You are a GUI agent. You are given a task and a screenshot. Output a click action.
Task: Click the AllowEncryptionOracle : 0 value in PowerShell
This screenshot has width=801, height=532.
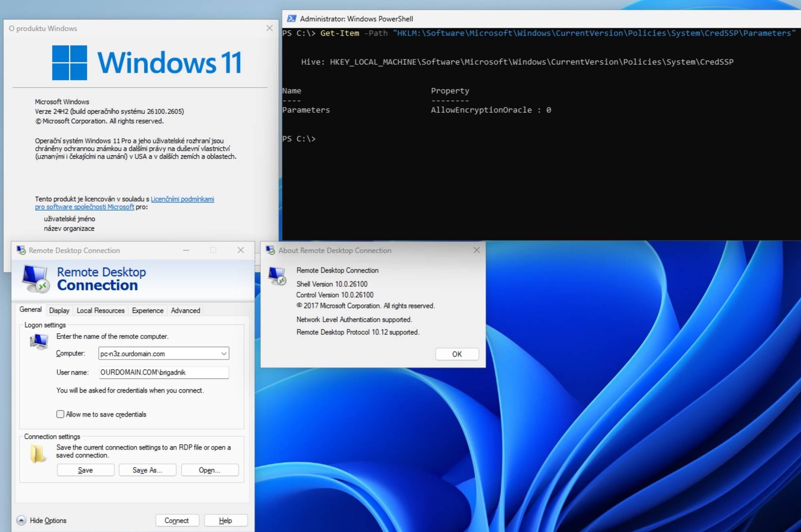click(x=491, y=110)
